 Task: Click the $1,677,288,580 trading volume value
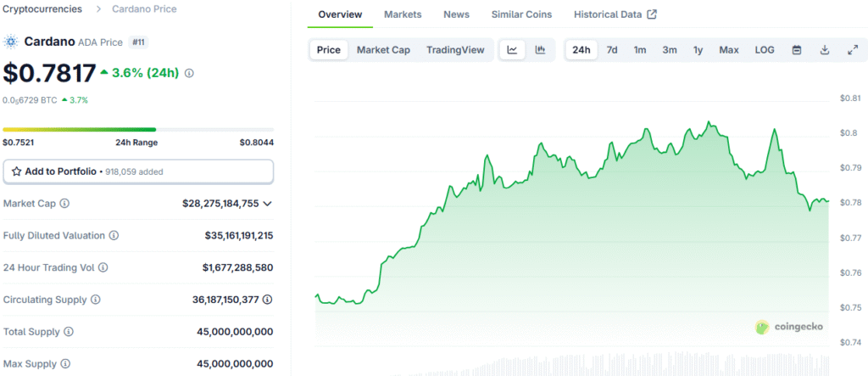click(237, 268)
